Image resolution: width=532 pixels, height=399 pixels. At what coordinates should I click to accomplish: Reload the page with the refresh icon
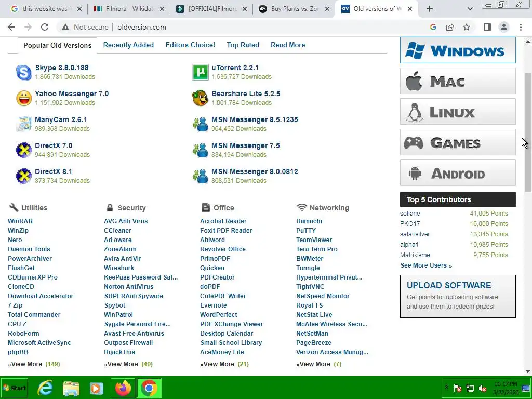click(45, 27)
